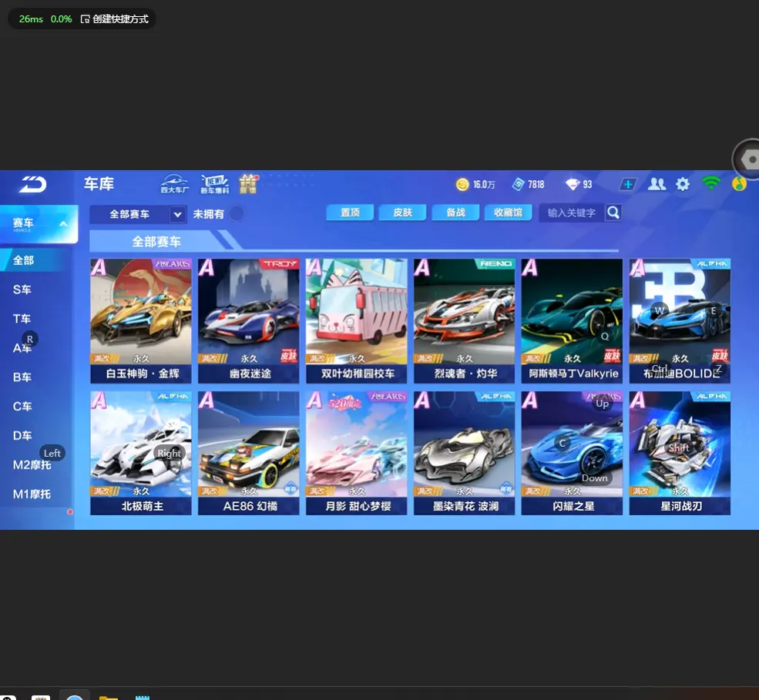Click the blue ticket currency icon

click(x=519, y=184)
